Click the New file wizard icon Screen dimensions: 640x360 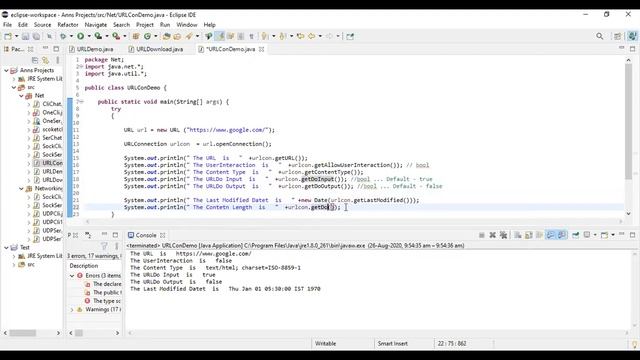(8, 36)
